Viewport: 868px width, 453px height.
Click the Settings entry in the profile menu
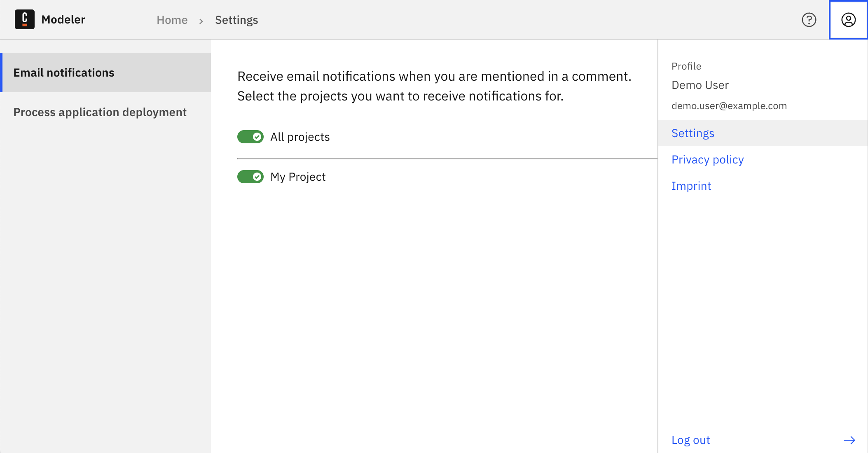click(693, 133)
